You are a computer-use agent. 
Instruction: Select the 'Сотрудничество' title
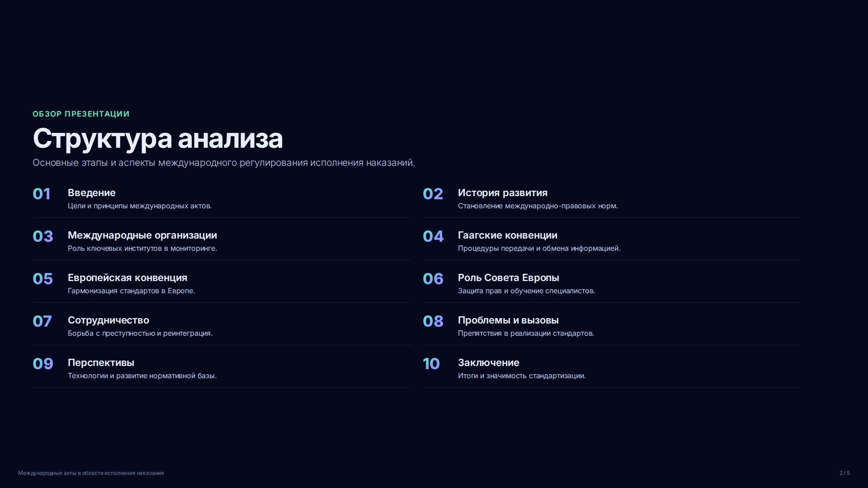tap(108, 320)
